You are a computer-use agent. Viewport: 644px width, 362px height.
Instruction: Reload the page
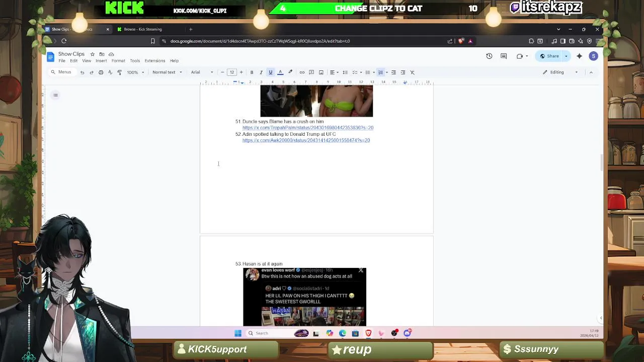64,41
